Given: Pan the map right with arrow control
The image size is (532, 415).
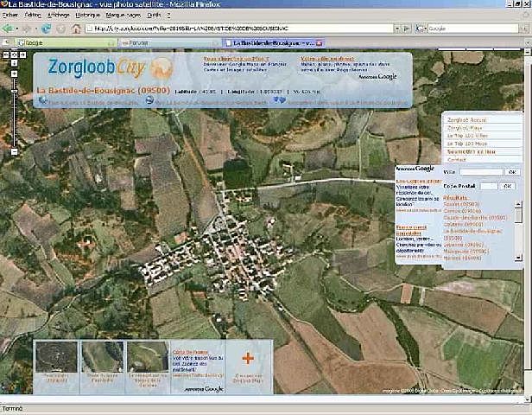Looking at the screenshot, I should [22, 54].
